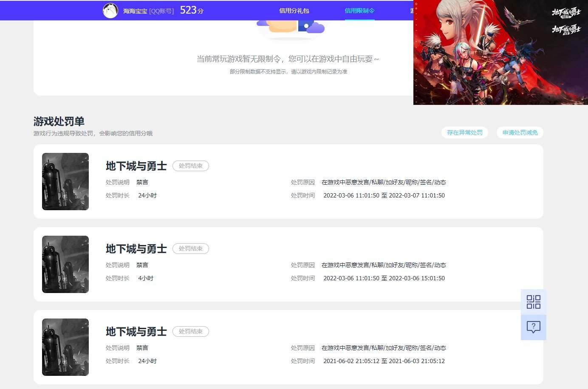588x389 pixels.
Task: Open game thumbnail in 4小时 penalty card
Action: [65, 264]
